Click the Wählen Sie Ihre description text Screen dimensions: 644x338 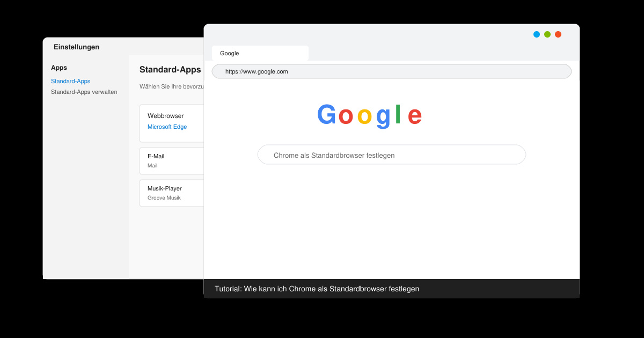click(172, 86)
